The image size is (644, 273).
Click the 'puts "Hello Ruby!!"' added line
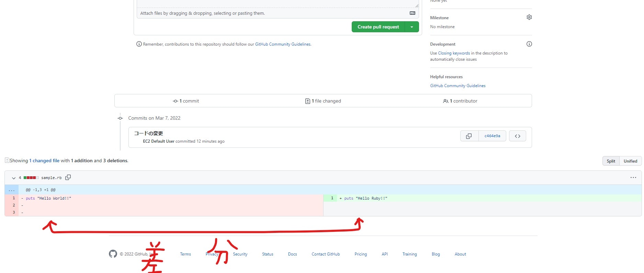point(366,198)
